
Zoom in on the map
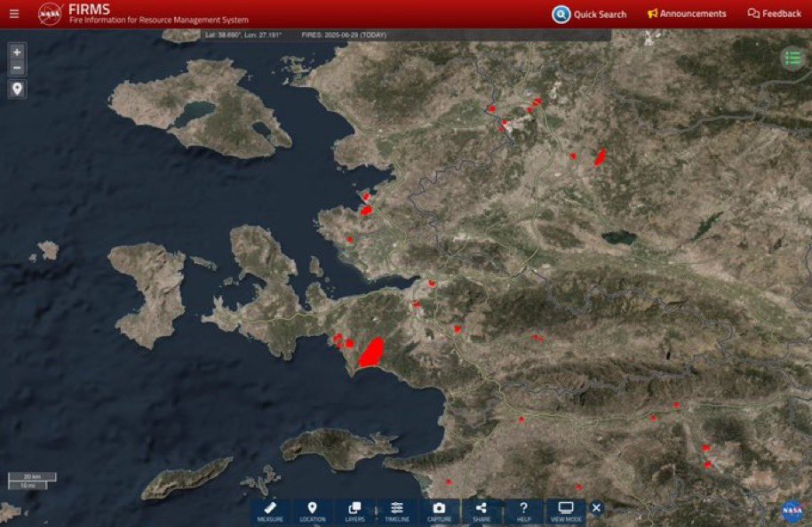[x=17, y=52]
